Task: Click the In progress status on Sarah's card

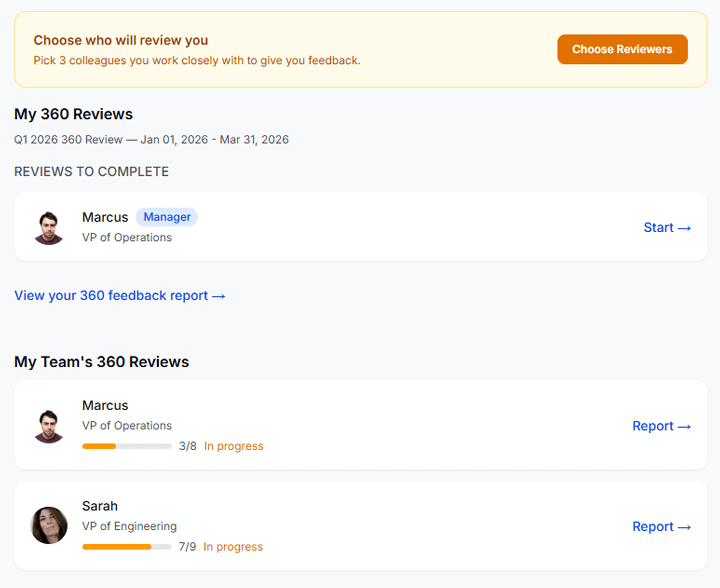Action: pos(233,547)
